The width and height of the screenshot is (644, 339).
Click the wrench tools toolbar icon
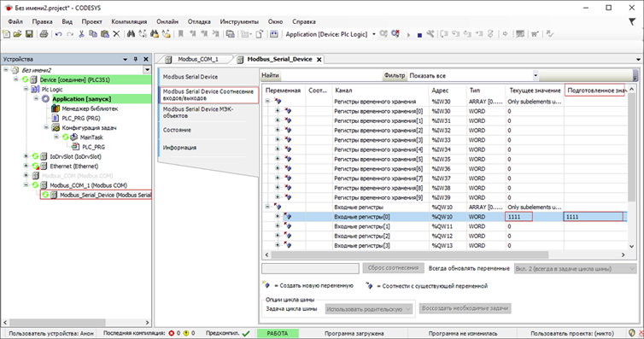[x=430, y=34]
